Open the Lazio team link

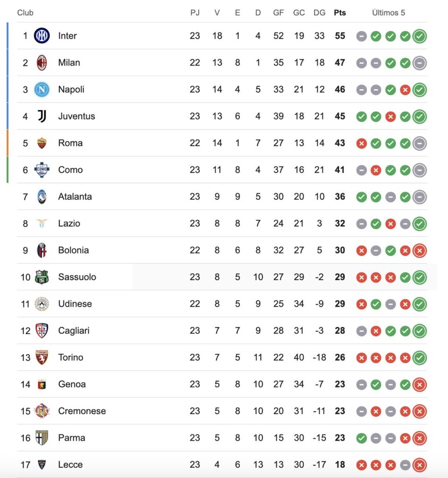(69, 224)
